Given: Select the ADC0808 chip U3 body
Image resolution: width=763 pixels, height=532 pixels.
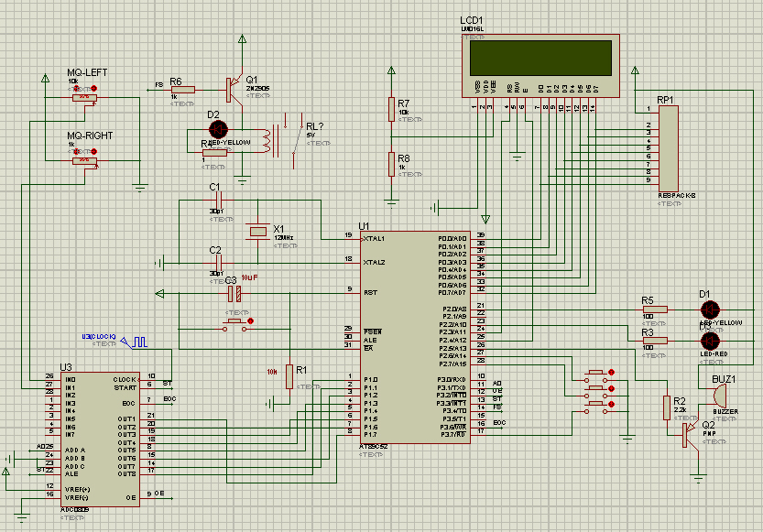Looking at the screenshot, I should coord(100,440).
